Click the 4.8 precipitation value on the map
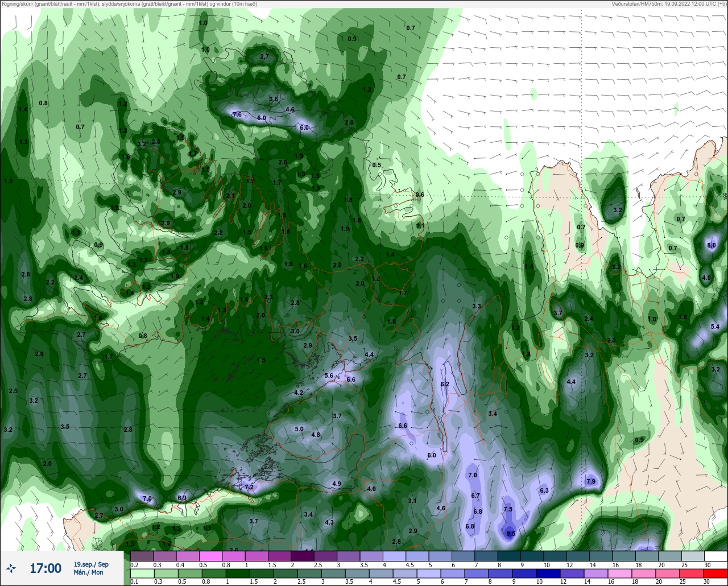Image resolution: width=728 pixels, height=586 pixels. [x=316, y=435]
